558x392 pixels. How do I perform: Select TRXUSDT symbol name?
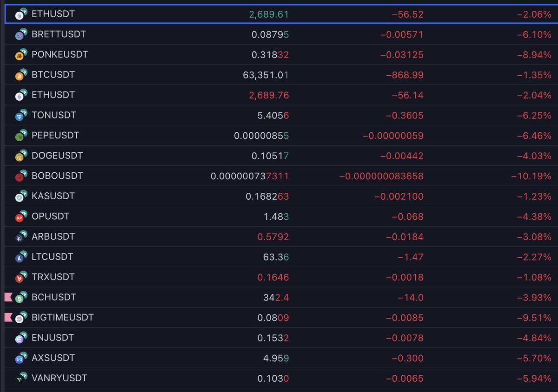click(53, 277)
